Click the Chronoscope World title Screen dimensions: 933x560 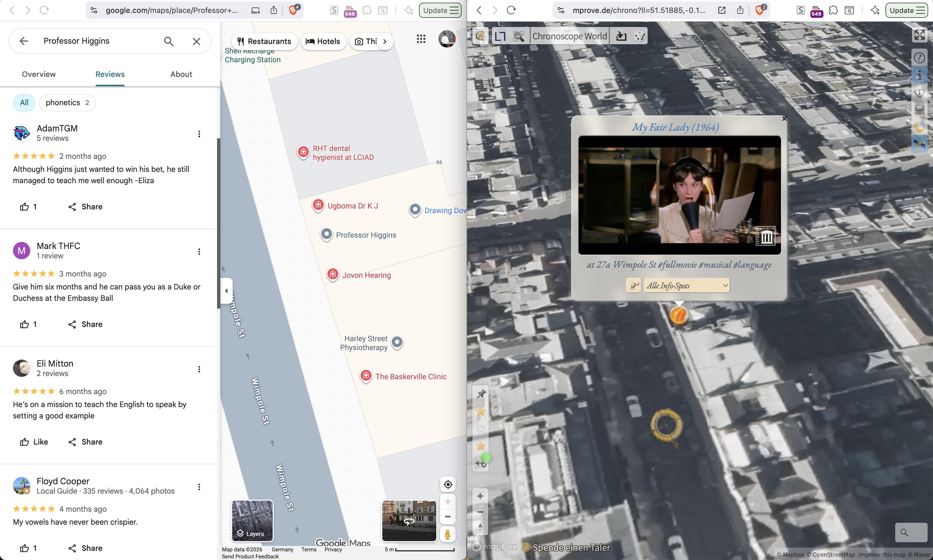coord(569,36)
